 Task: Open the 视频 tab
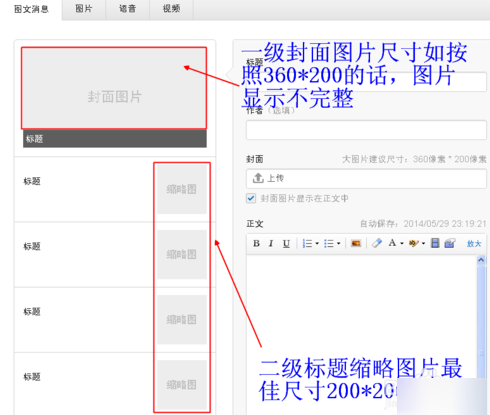(171, 9)
